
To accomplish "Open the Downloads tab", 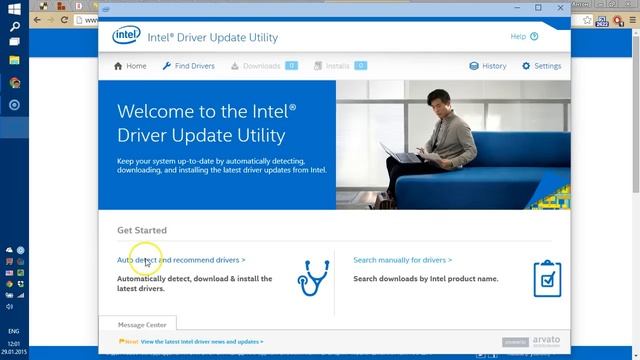I will tap(264, 66).
